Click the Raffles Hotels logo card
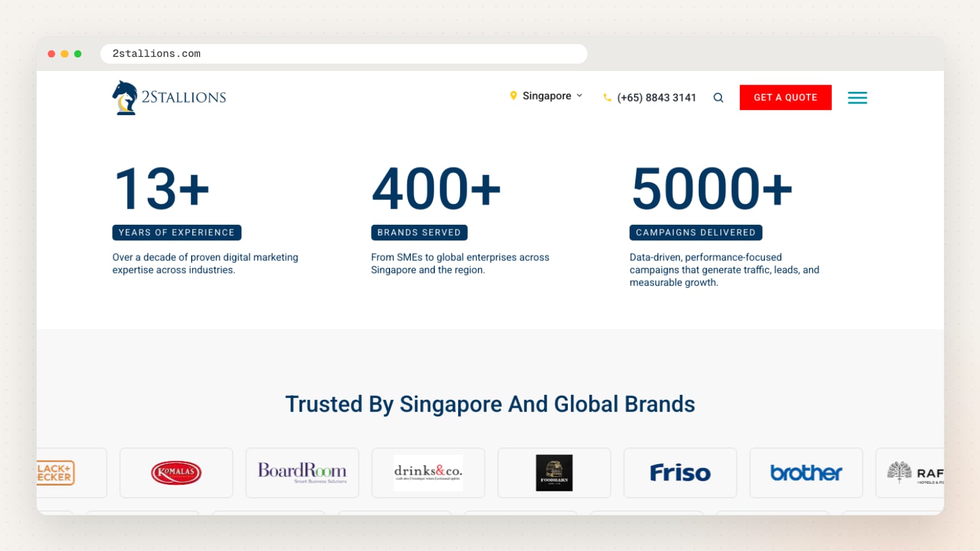 point(910,473)
